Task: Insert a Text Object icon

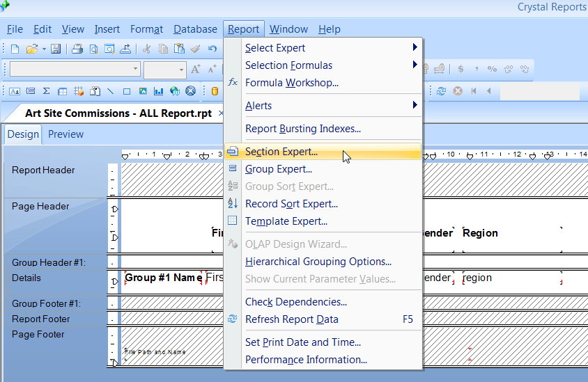Action: coord(15,91)
